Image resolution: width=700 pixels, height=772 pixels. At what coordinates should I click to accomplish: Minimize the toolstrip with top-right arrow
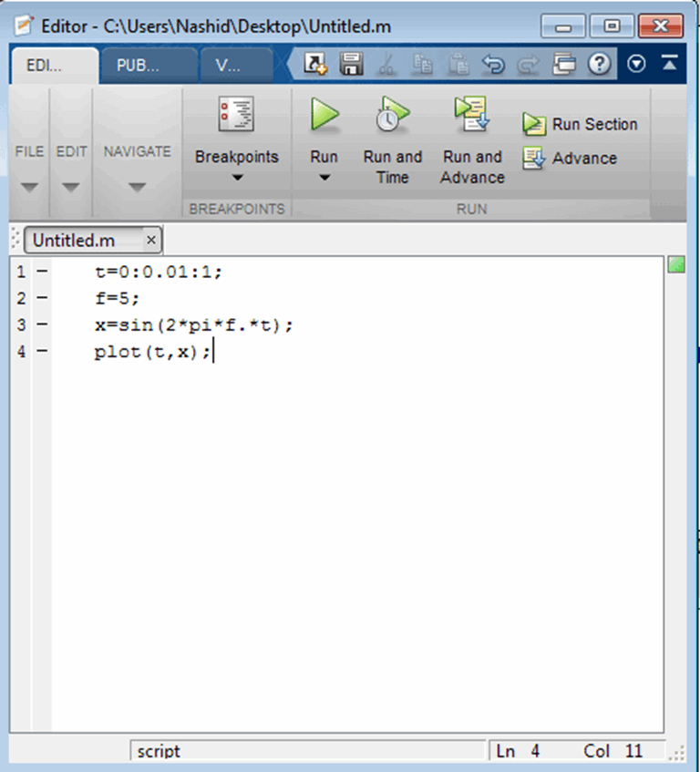click(670, 65)
